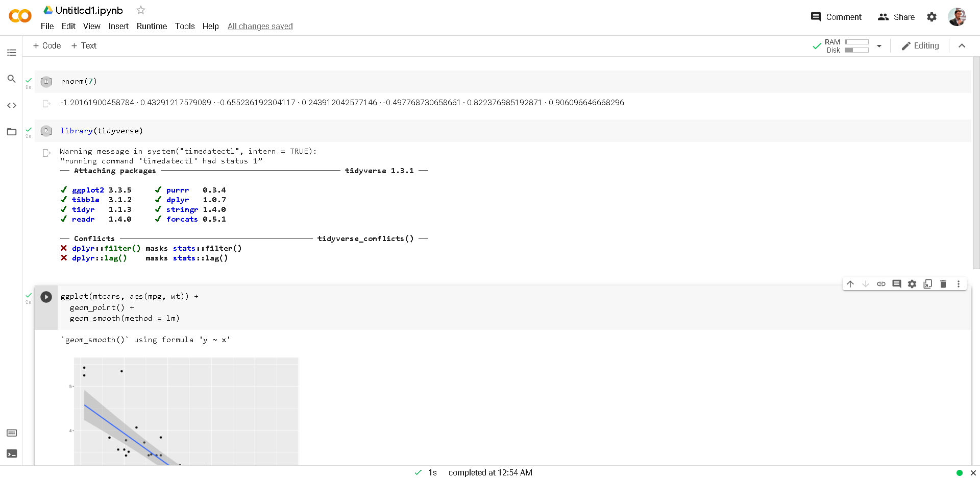
Task: Copy the ggplot cell
Action: 927,284
